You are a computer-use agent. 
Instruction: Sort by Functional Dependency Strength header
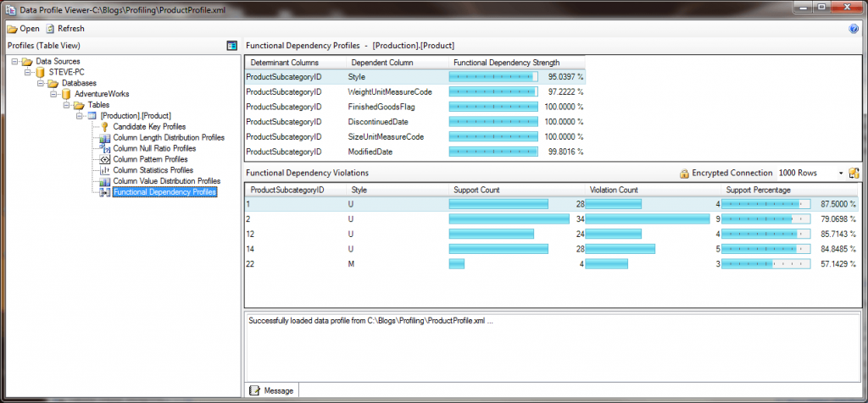(x=516, y=63)
